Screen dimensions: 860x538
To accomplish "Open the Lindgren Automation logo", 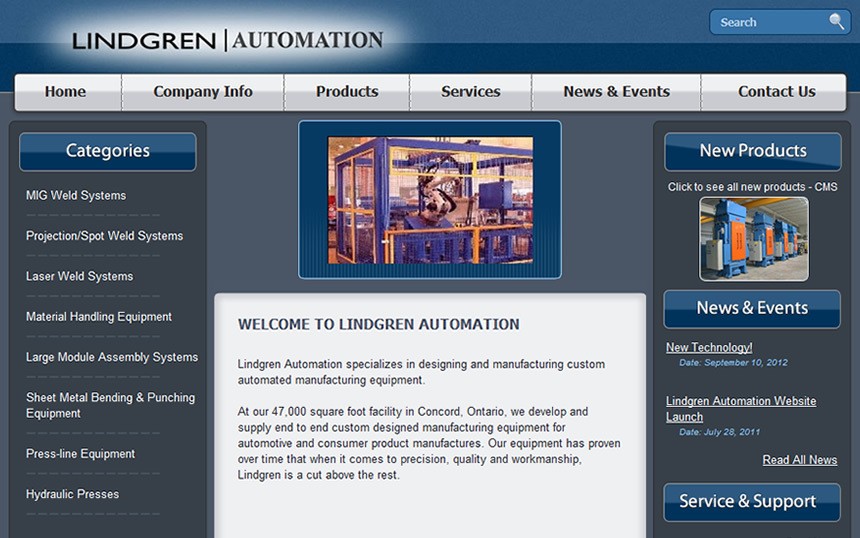I will click(x=228, y=41).
